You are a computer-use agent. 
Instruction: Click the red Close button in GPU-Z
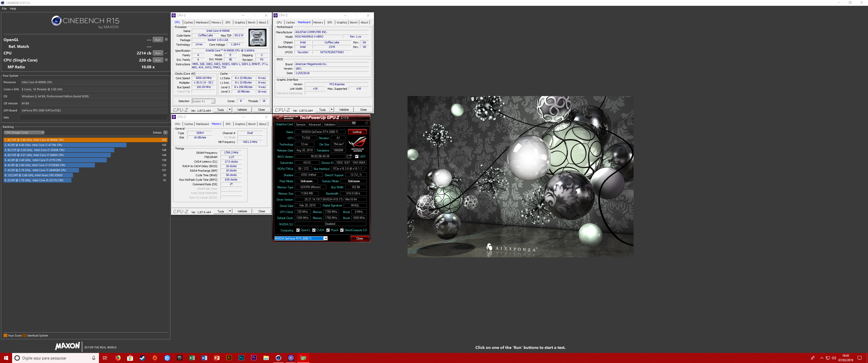(360, 238)
